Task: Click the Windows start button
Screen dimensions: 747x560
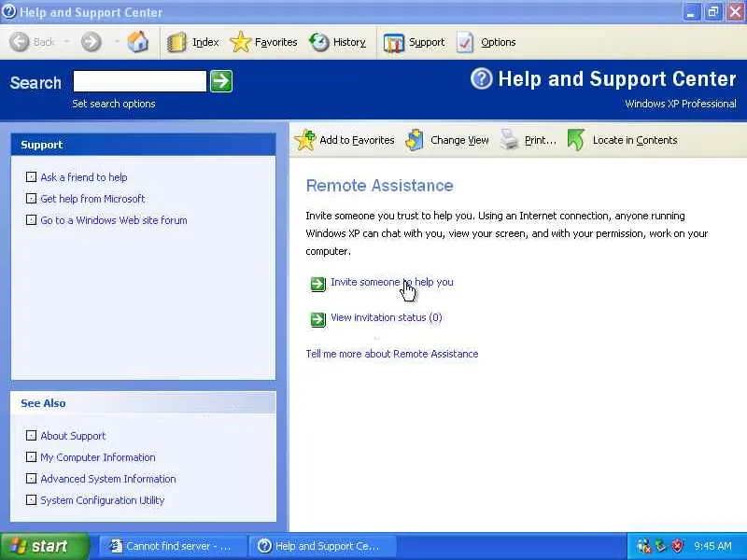Action: 45,546
